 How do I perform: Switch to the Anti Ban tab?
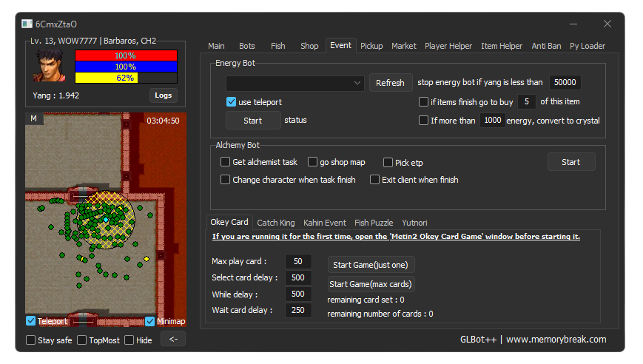pyautogui.click(x=546, y=46)
